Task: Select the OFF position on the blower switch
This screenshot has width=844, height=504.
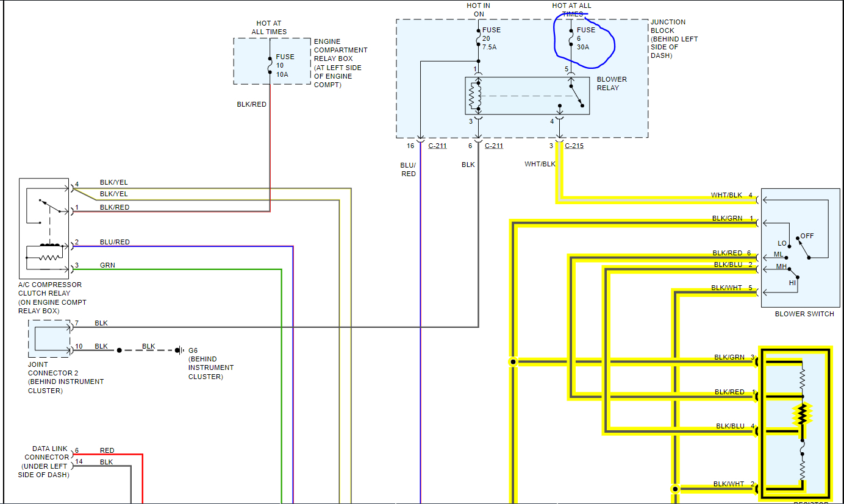Action: [x=807, y=236]
